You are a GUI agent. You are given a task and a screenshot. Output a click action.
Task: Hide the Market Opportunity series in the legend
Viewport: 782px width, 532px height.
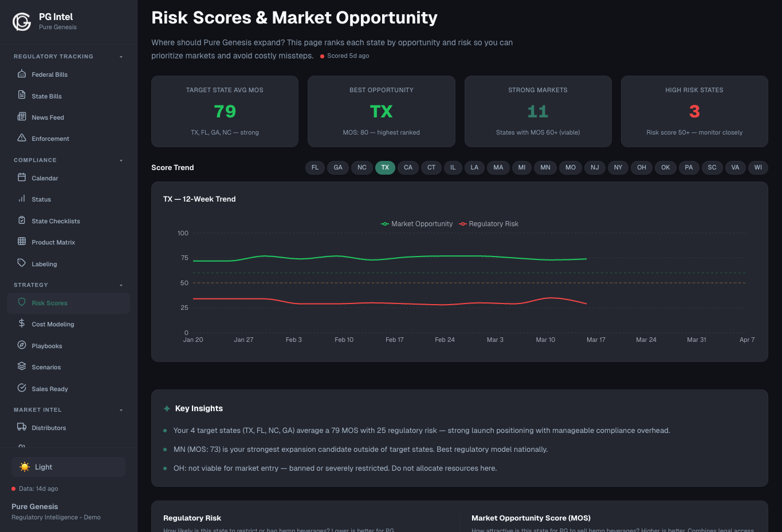(416, 223)
